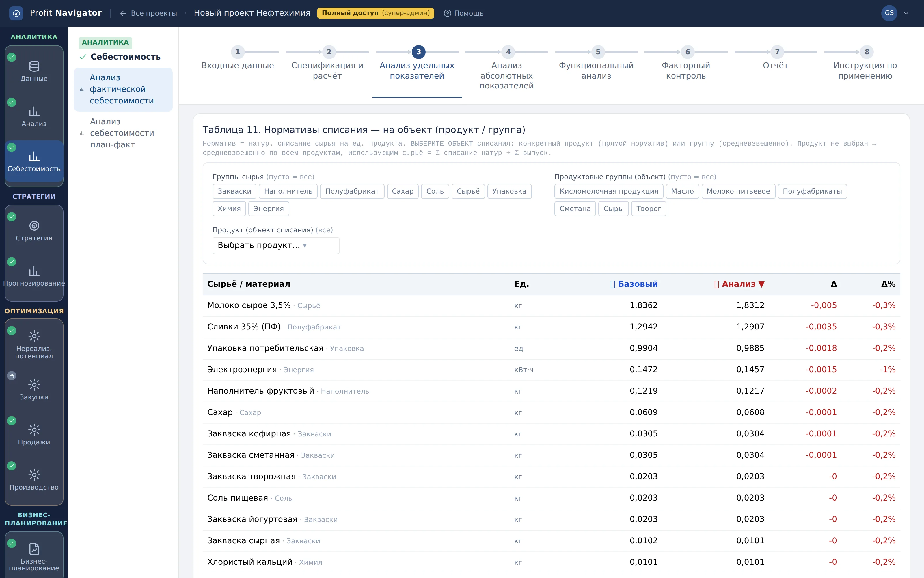Toggle the Полуфабрикат raw group chip
The height and width of the screenshot is (578, 924).
click(352, 191)
